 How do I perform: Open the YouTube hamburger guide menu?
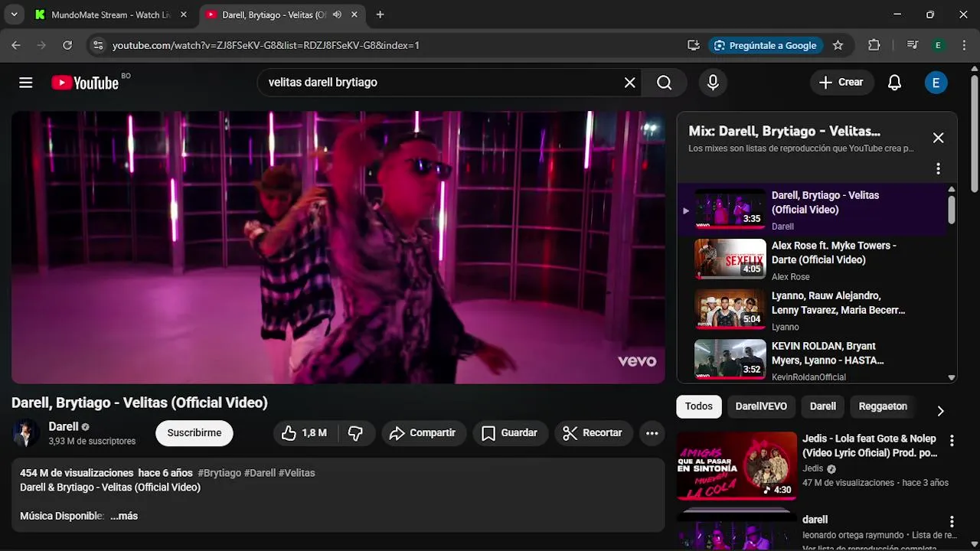click(26, 83)
